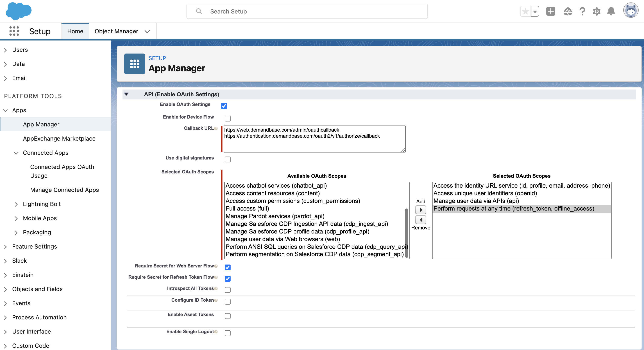This screenshot has height=350, width=644.
Task: Expand Einstein in sidebar
Action: click(5, 275)
